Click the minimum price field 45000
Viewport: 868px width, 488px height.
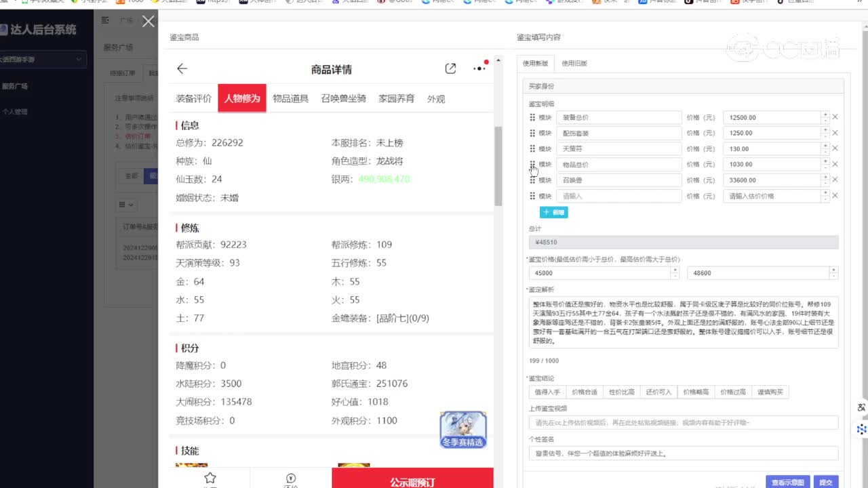pyautogui.click(x=599, y=272)
